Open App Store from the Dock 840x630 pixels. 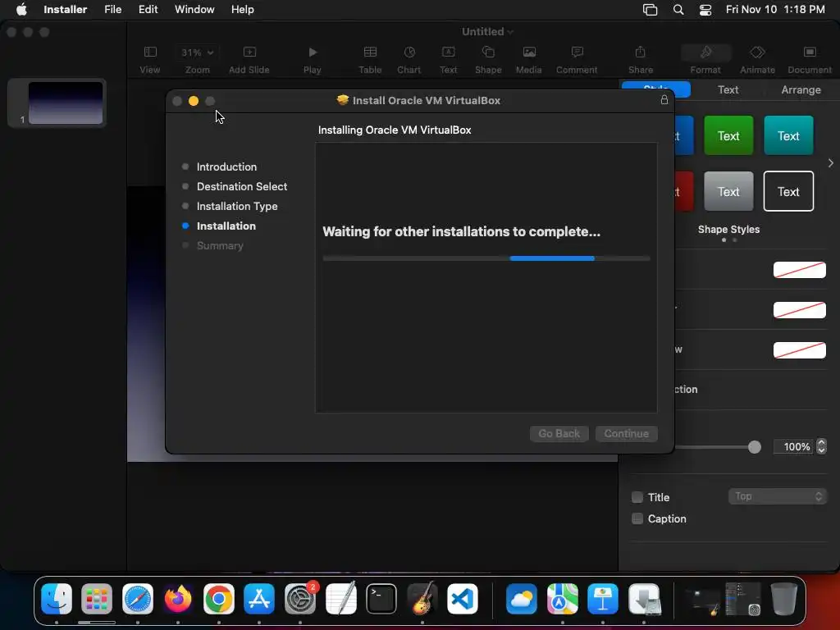click(259, 599)
